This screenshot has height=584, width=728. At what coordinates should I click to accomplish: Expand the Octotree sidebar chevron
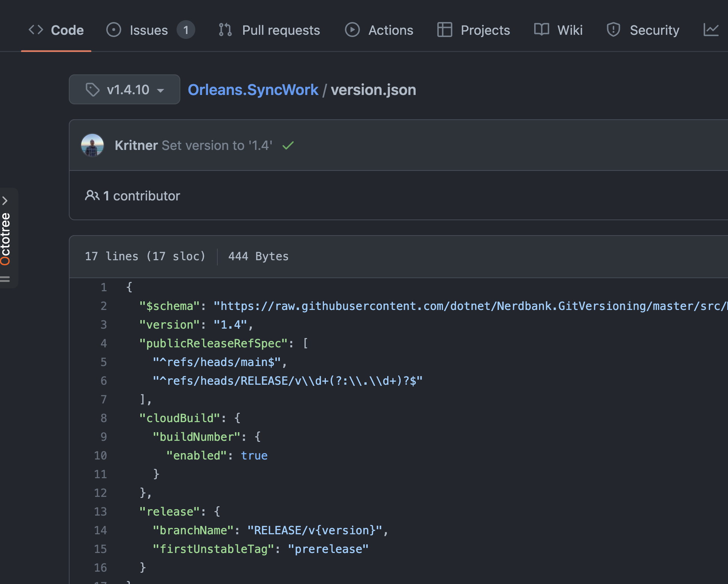pos(5,201)
